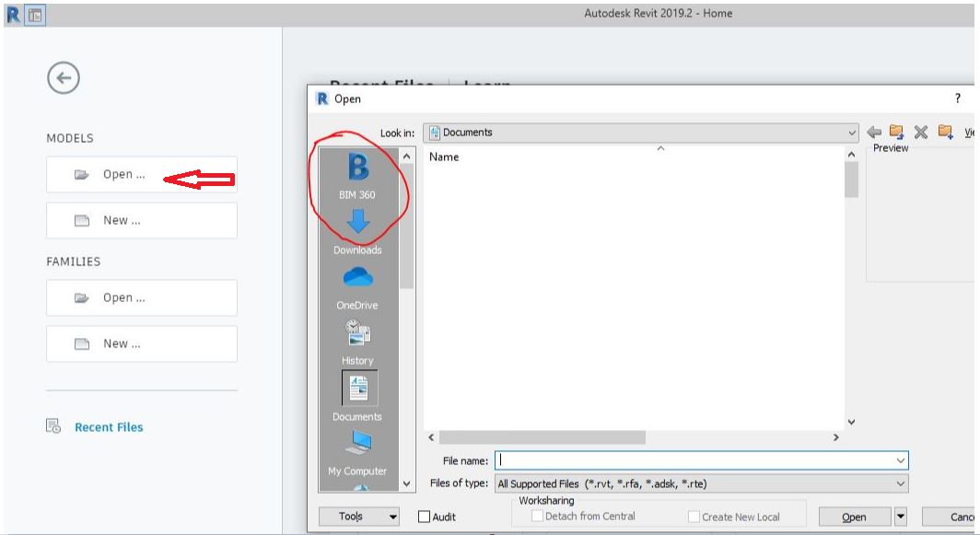
Task: Open the Tools menu in the dialog
Action: pyautogui.click(x=358, y=517)
